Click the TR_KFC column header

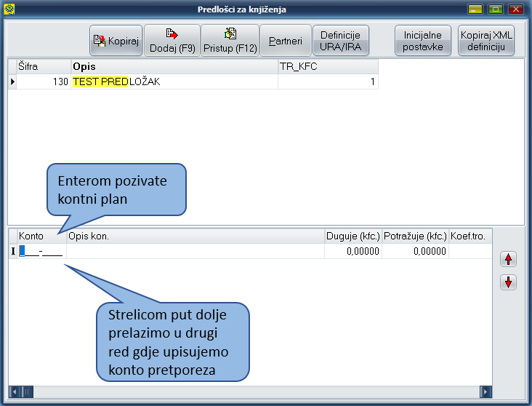(327, 67)
